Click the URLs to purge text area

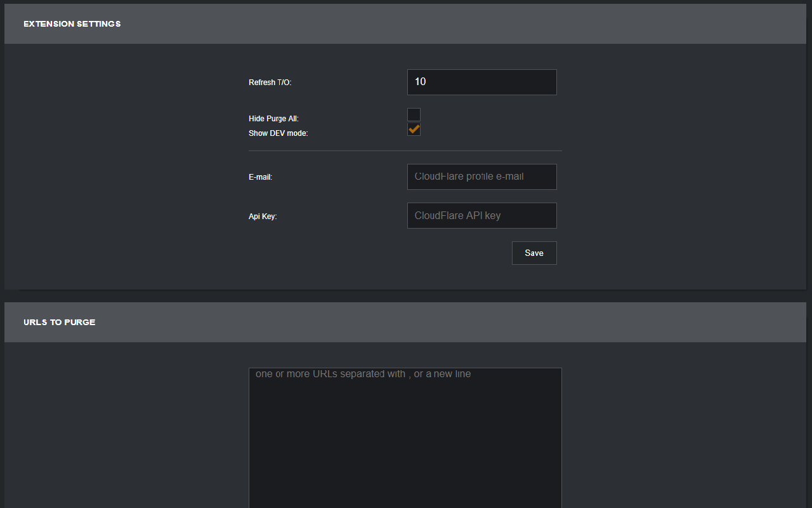pyautogui.click(x=404, y=432)
